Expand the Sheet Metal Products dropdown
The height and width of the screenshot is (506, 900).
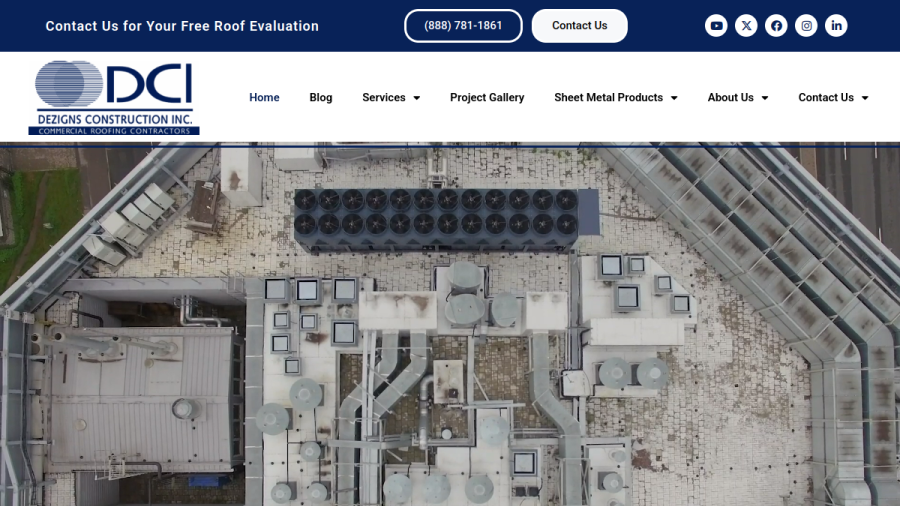tap(616, 98)
